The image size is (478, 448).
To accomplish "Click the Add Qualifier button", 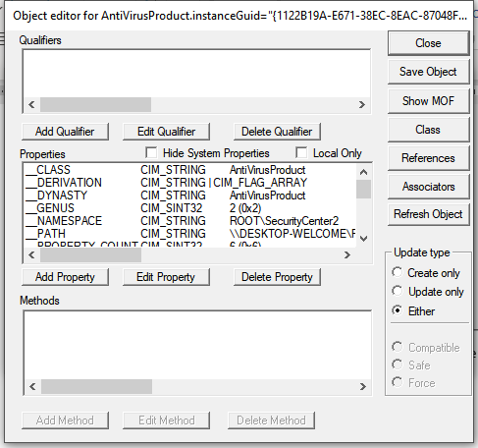I will (65, 132).
